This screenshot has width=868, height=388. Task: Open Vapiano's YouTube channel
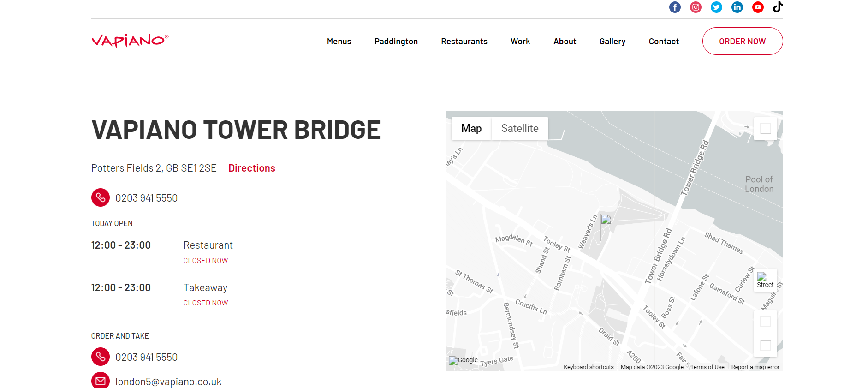tap(758, 7)
